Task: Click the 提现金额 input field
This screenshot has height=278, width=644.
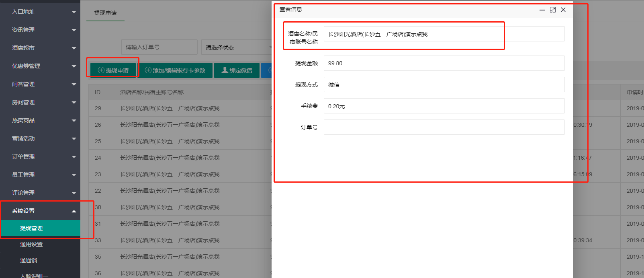Action: coord(444,63)
